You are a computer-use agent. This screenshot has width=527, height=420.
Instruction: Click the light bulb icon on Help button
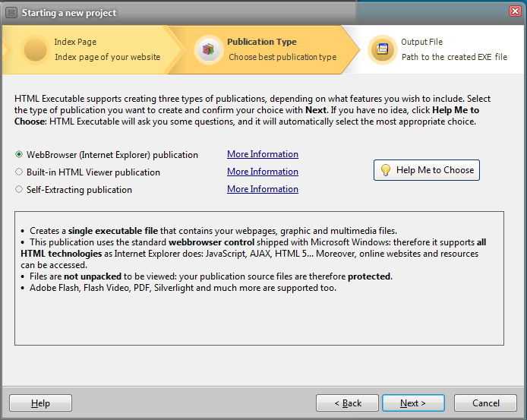click(x=386, y=170)
